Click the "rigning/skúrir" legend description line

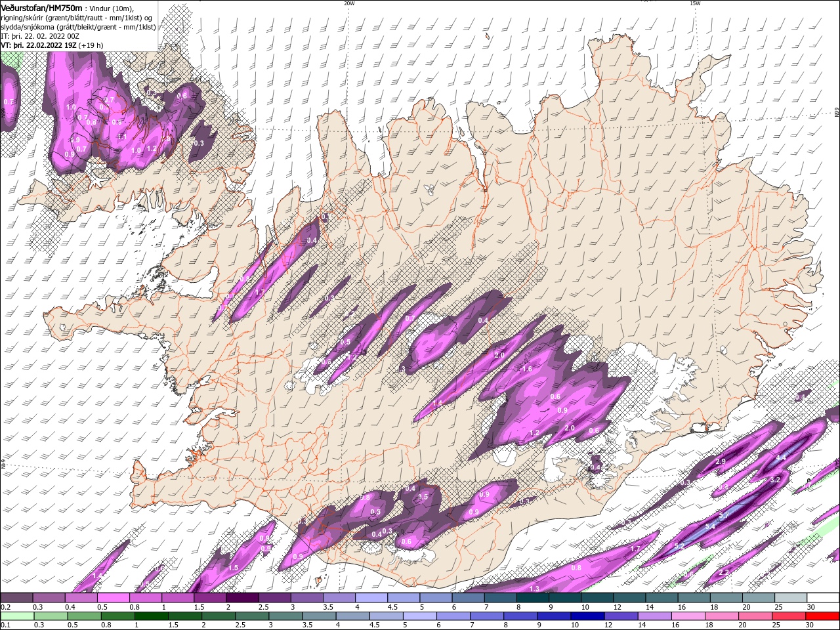coord(77,18)
